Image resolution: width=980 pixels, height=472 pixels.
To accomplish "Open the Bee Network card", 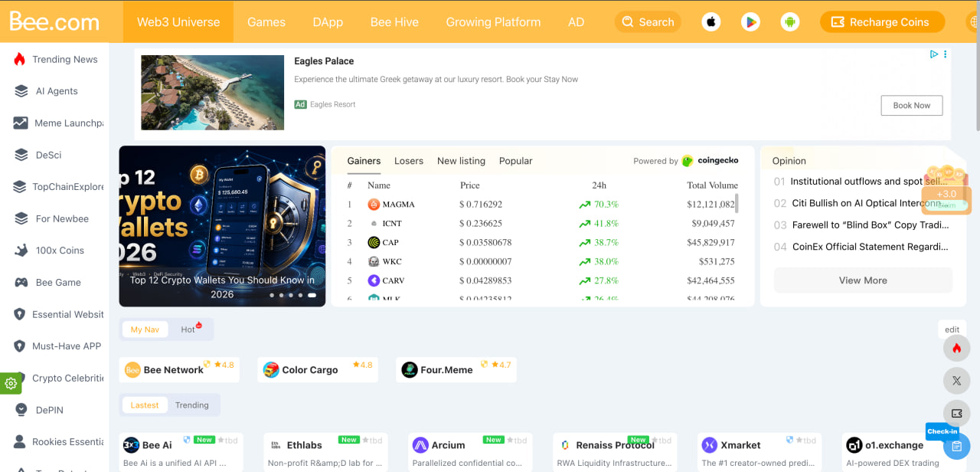I will [179, 370].
